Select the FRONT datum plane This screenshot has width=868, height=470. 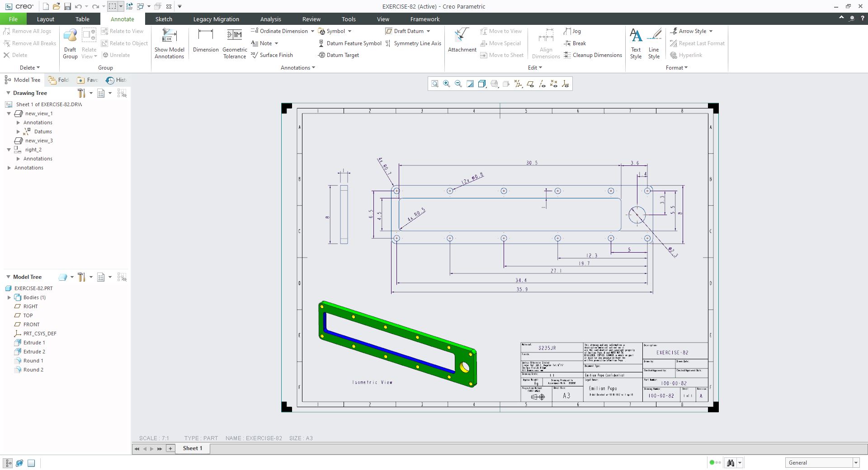point(27,324)
